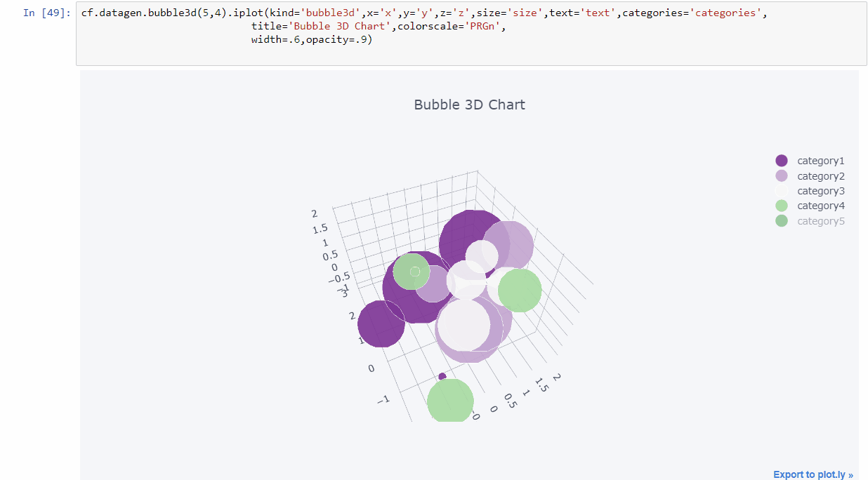Screen dimensions: 868x480
Task: Click the category5 legend color marker
Action: point(782,221)
